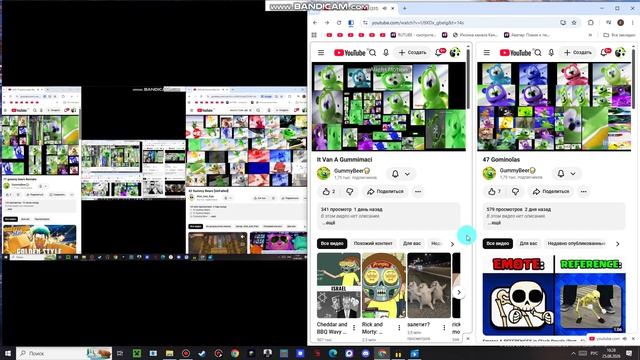Select 'Все видео' chip in left pane
This screenshot has width=640, height=360.
(332, 244)
